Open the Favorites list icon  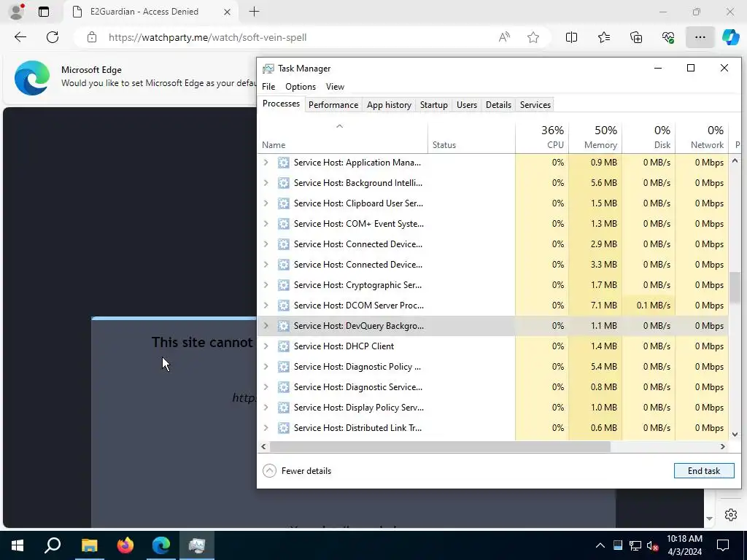coord(603,37)
